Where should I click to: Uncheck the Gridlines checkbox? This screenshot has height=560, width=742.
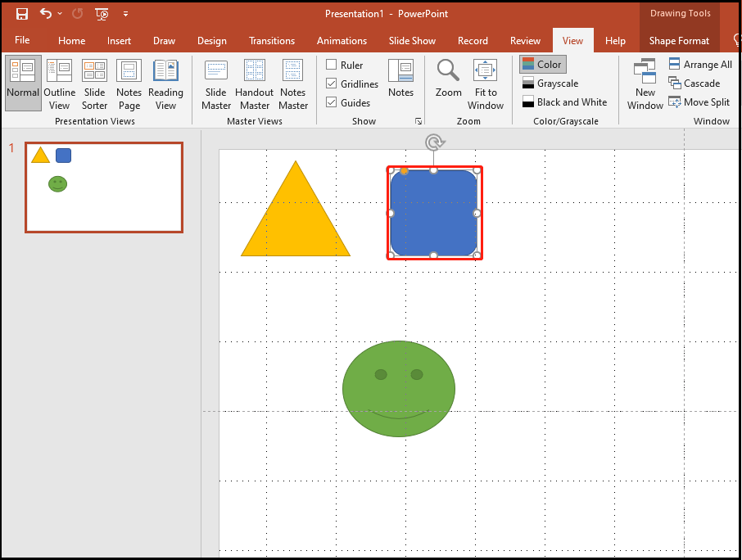click(331, 84)
